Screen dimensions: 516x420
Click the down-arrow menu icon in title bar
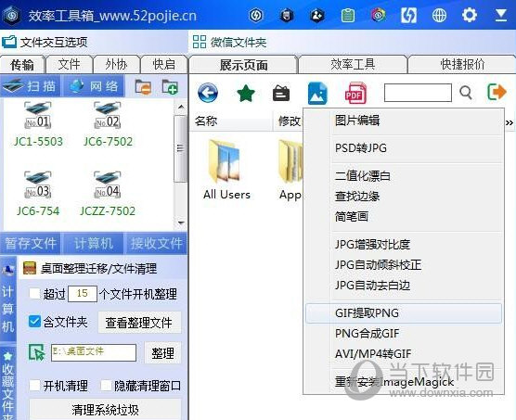pos(501,15)
